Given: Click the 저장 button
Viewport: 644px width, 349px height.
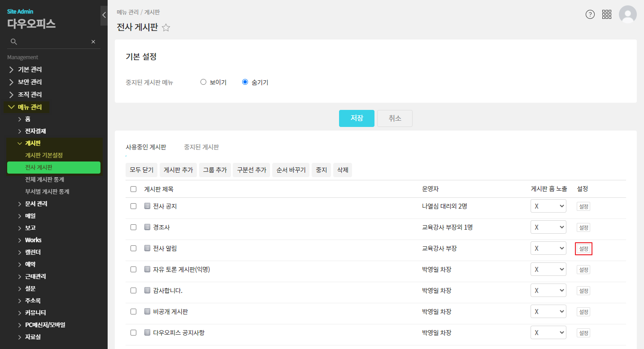Looking at the screenshot, I should [357, 118].
